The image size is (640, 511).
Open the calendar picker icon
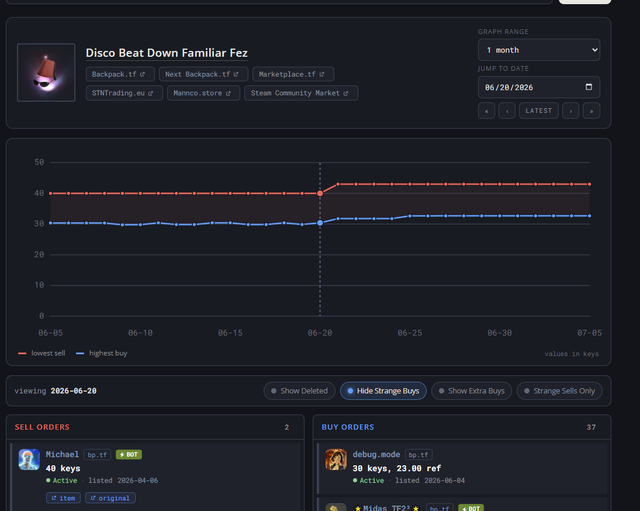coord(589,87)
